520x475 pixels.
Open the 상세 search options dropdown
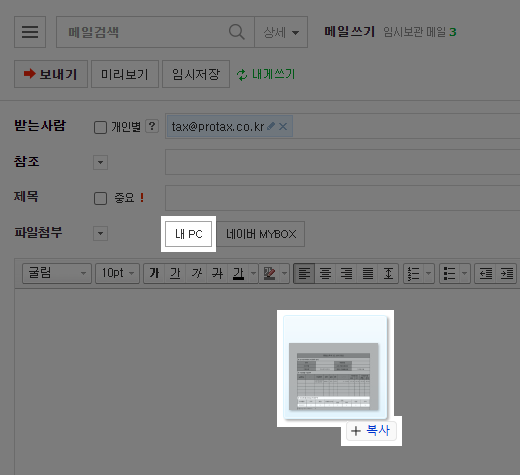click(281, 32)
